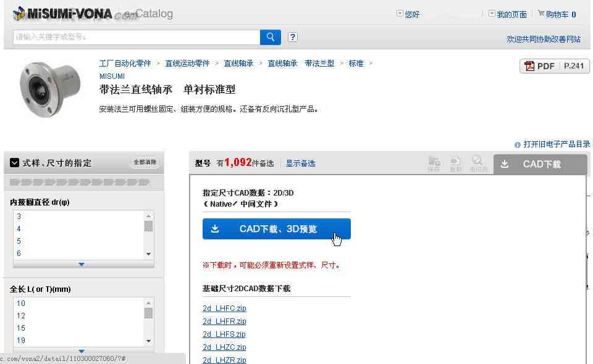Screen dimensions: 593x364
Task: Click the grayed save icon in toolbar
Action: 434,164
